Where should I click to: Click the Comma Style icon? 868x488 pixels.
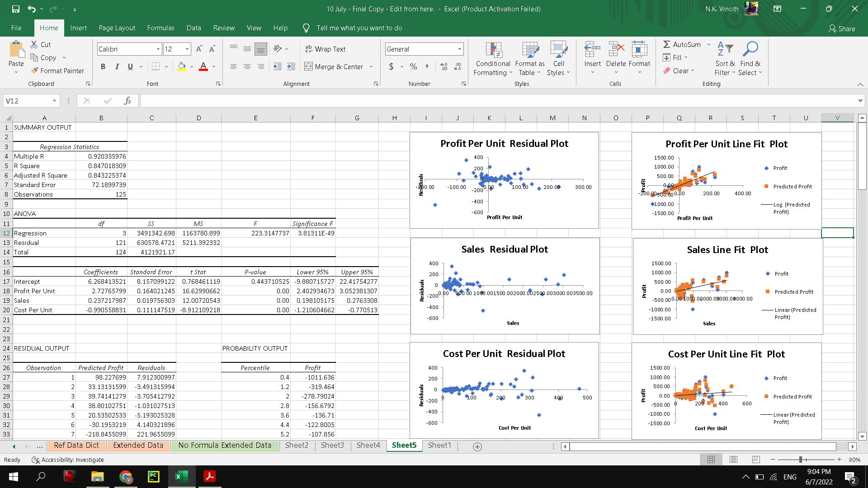pos(427,66)
